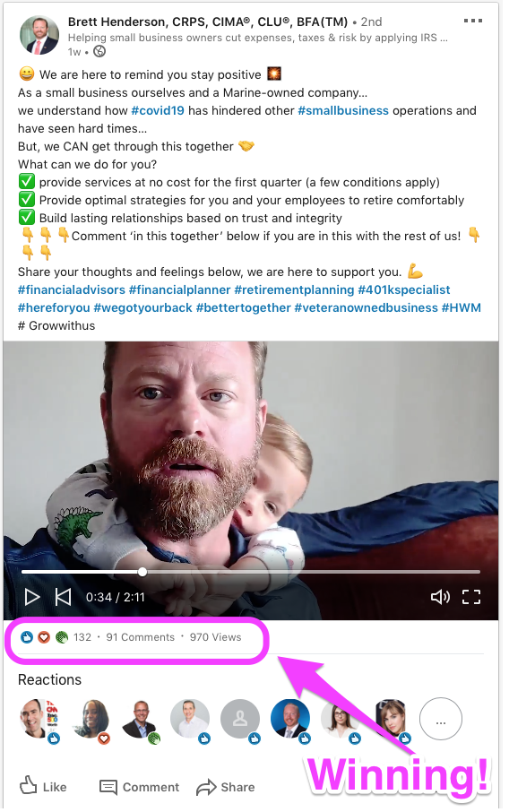Share the post via the Share button
This screenshot has width=509, height=812.
click(226, 787)
